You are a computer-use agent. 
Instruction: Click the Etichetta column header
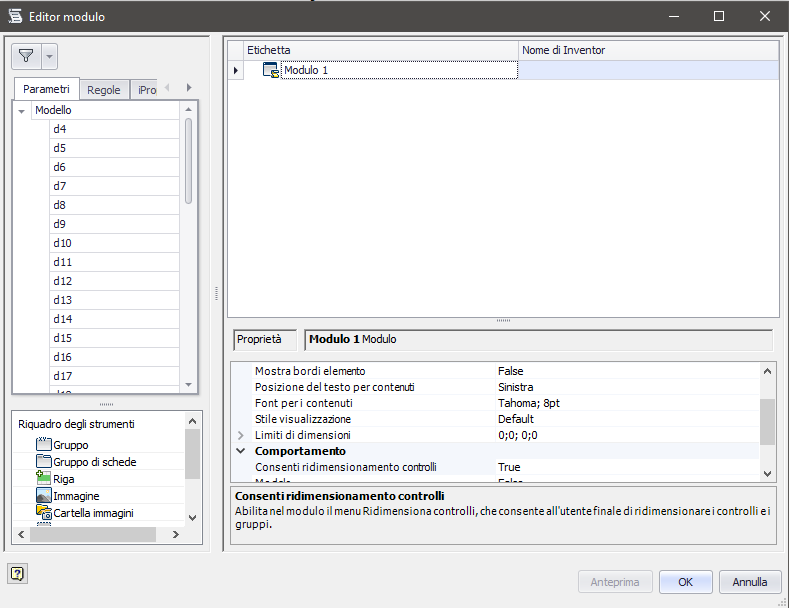pyautogui.click(x=381, y=50)
